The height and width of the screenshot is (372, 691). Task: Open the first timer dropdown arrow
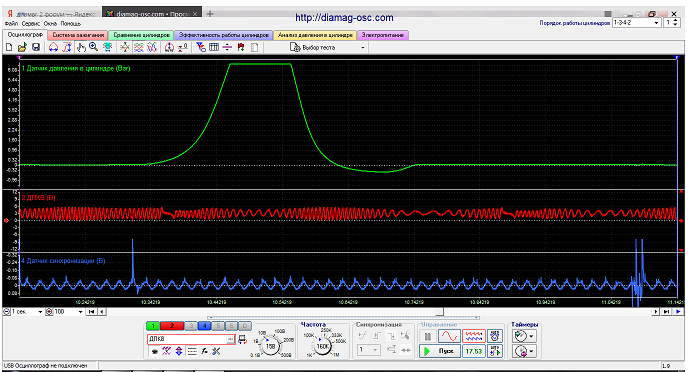click(x=532, y=336)
